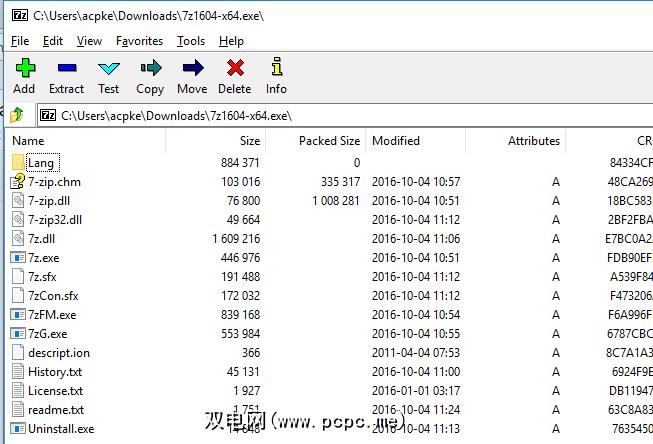Screen dimensions: 653x444
Task: Click packed size value 335 317
Action: pyautogui.click(x=340, y=182)
